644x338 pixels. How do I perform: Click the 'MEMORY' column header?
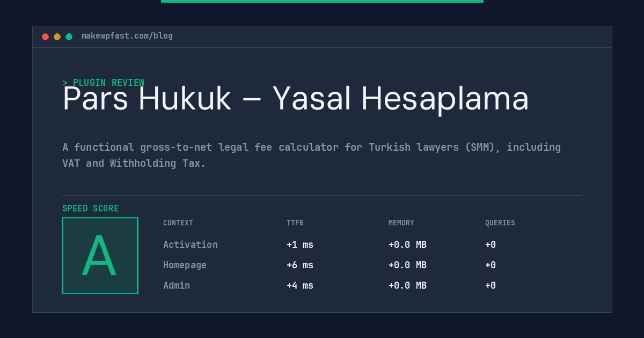pos(401,223)
